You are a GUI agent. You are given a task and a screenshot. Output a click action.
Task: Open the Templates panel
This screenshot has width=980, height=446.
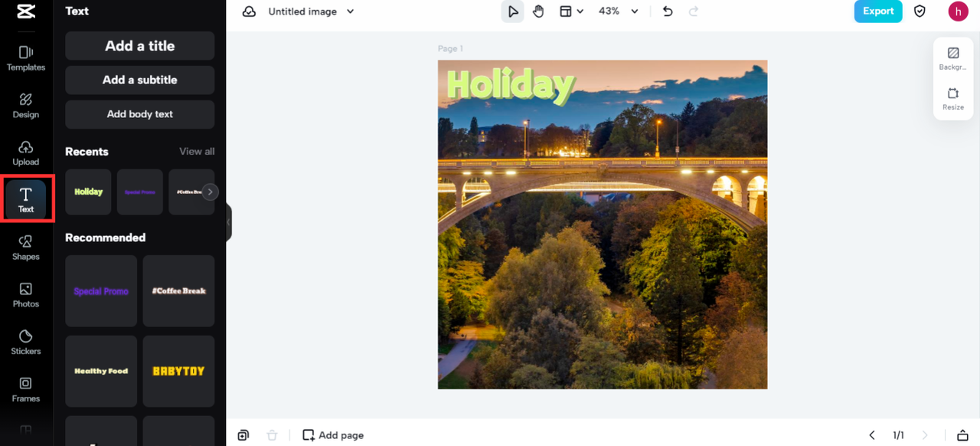pos(26,58)
